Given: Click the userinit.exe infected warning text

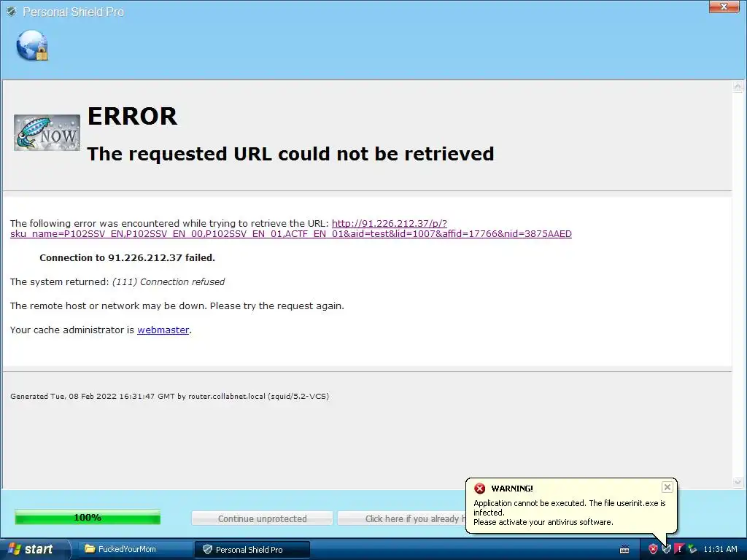Looking at the screenshot, I should coord(569,513).
